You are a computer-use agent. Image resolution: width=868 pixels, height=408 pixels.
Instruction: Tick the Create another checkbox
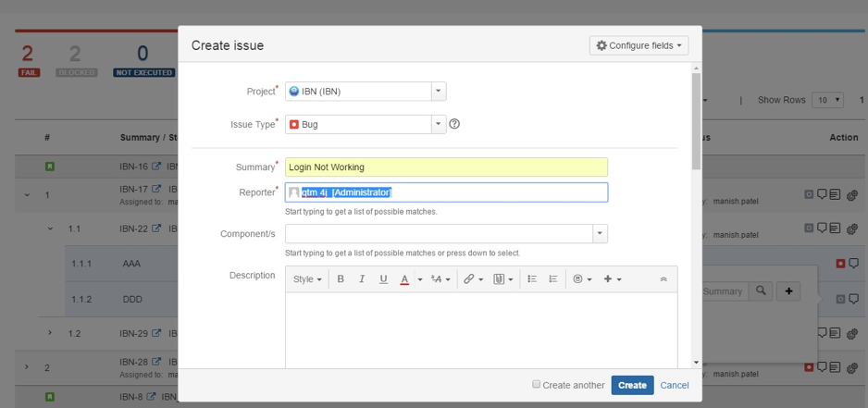(536, 384)
